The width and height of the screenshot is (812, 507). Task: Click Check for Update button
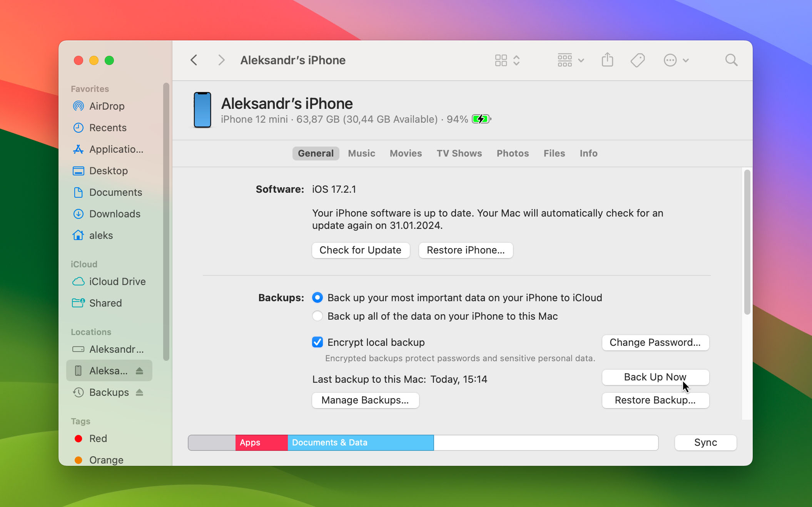(361, 250)
